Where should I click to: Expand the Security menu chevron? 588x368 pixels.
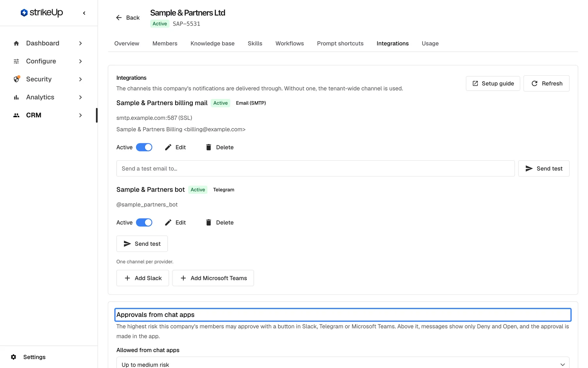coord(80,79)
